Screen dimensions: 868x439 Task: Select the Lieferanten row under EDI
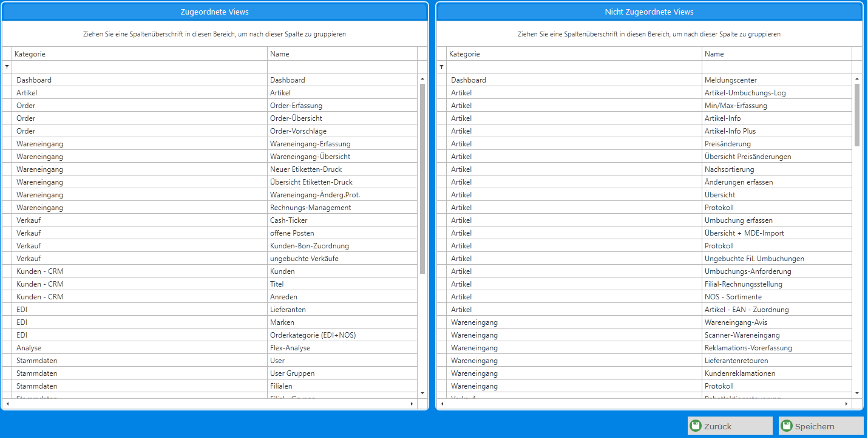(210, 310)
